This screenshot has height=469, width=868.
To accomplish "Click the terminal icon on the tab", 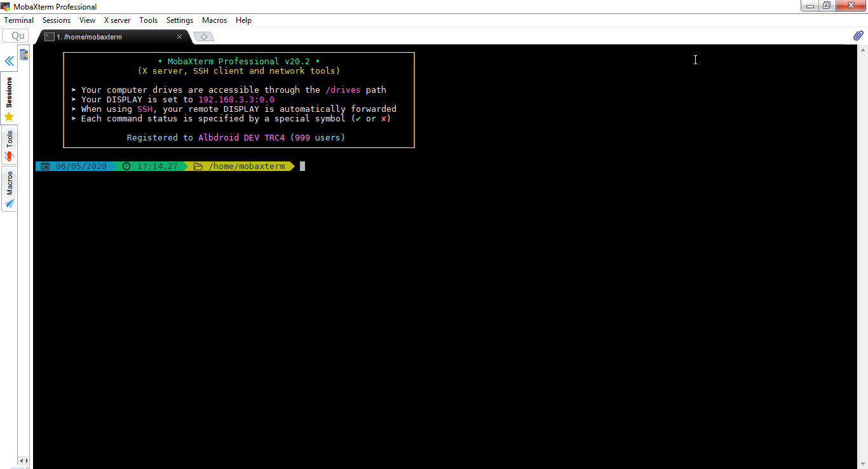I will [50, 37].
